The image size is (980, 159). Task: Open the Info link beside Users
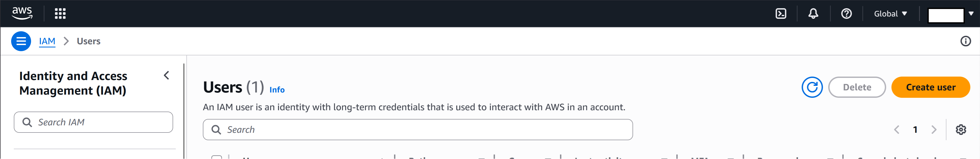(x=277, y=90)
